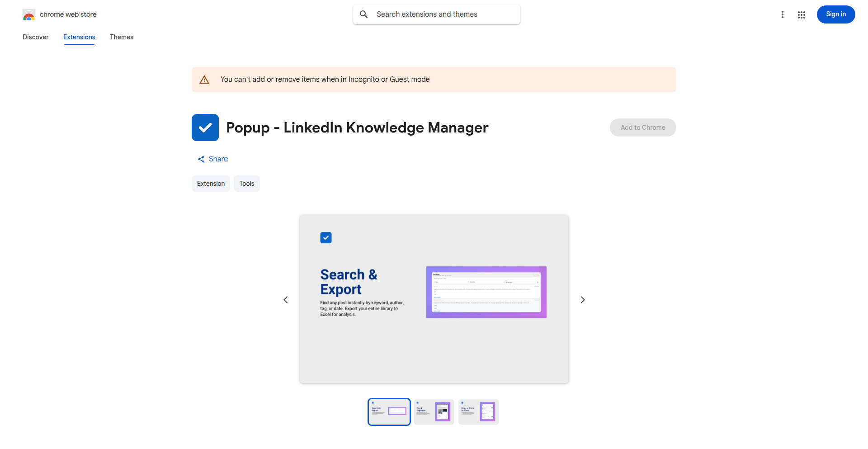Click the checkmark badge inside the screenshot slide
The image size is (868, 449).
(x=325, y=237)
